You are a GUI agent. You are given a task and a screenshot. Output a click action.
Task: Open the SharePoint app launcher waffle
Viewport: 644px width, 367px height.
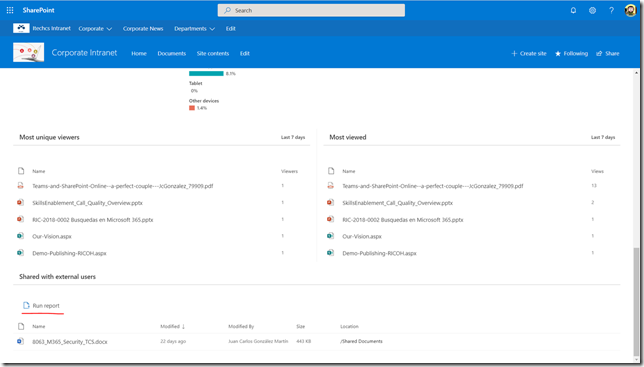coord(10,10)
